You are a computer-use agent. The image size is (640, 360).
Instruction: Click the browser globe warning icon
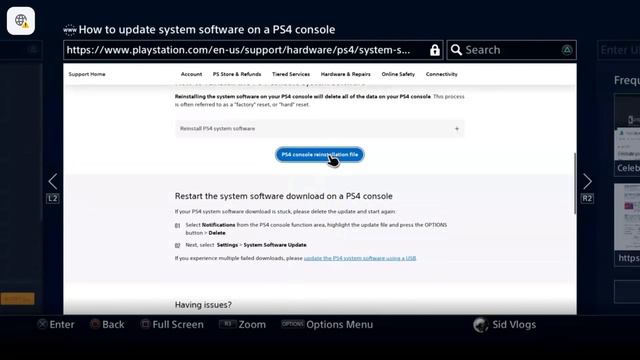point(21,20)
